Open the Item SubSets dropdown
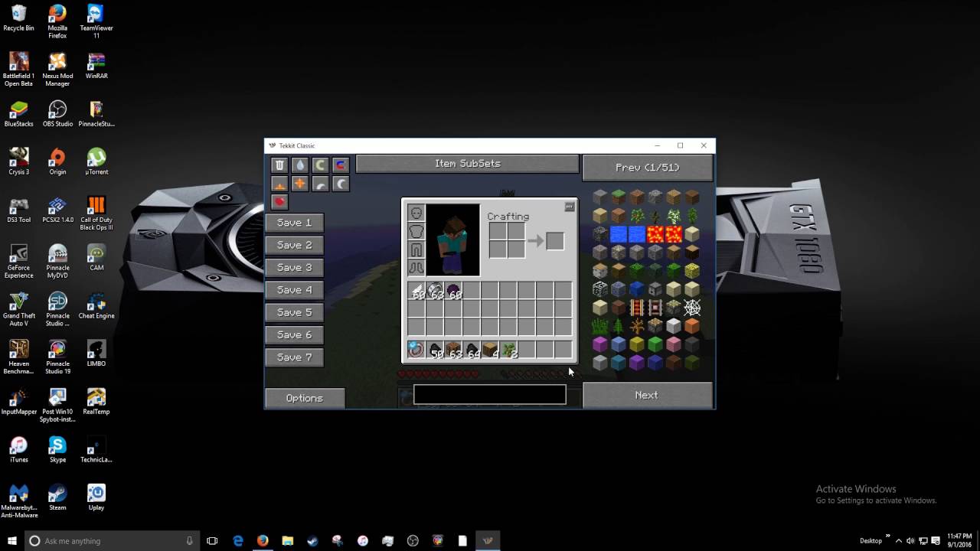 coord(467,164)
